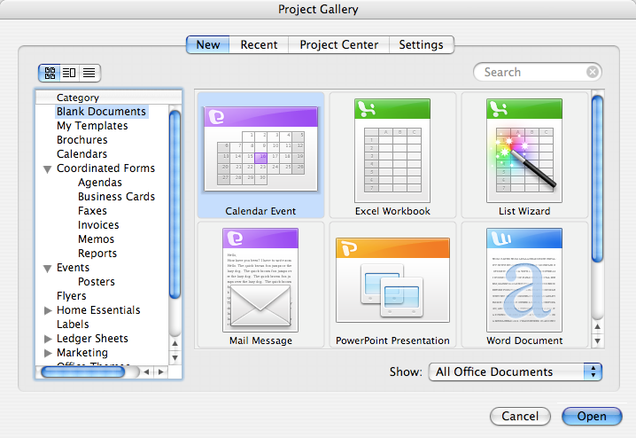Image resolution: width=636 pixels, height=438 pixels.
Task: Select the Mail Message template icon
Action: pos(260,280)
